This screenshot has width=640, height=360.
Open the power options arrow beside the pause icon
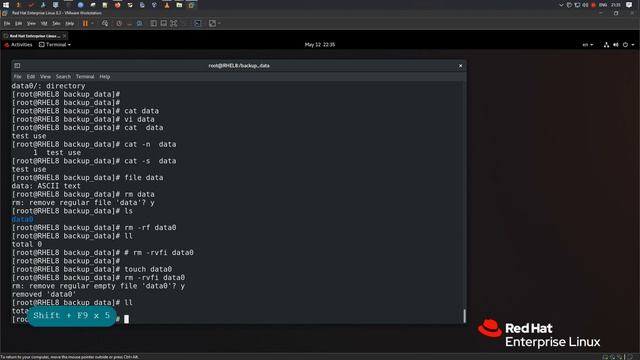click(92, 24)
